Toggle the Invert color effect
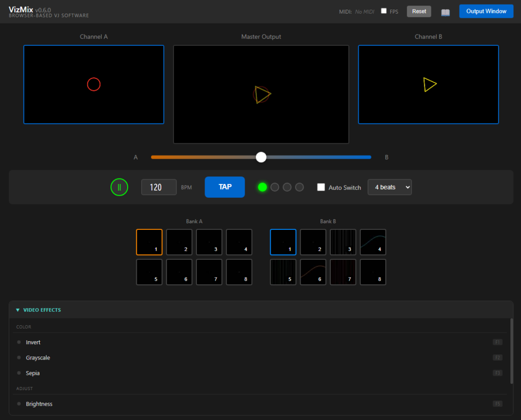The width and height of the screenshot is (521, 420). click(x=33, y=342)
